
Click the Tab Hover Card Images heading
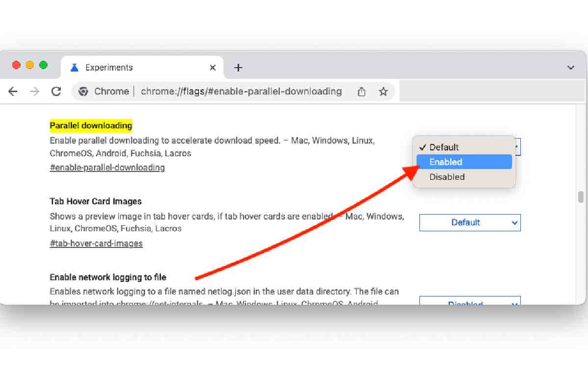click(96, 201)
